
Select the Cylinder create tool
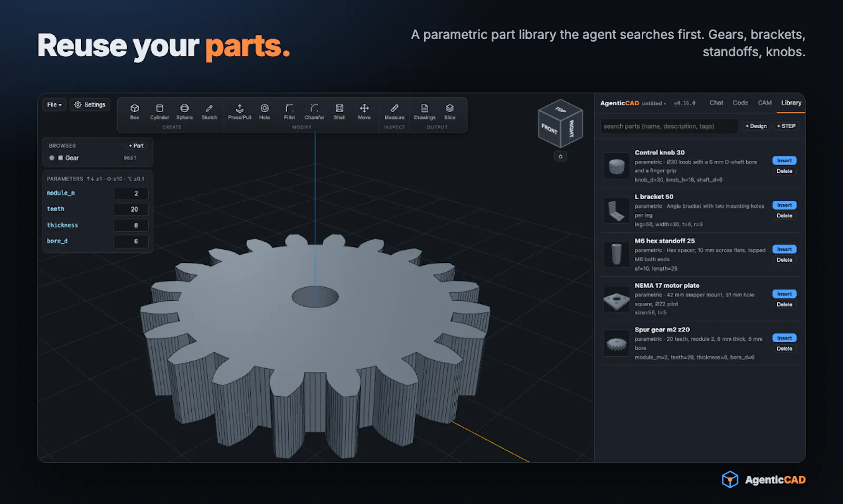(159, 112)
